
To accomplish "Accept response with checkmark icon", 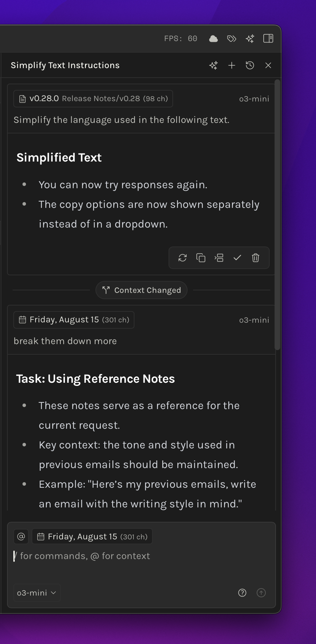I will 237,258.
